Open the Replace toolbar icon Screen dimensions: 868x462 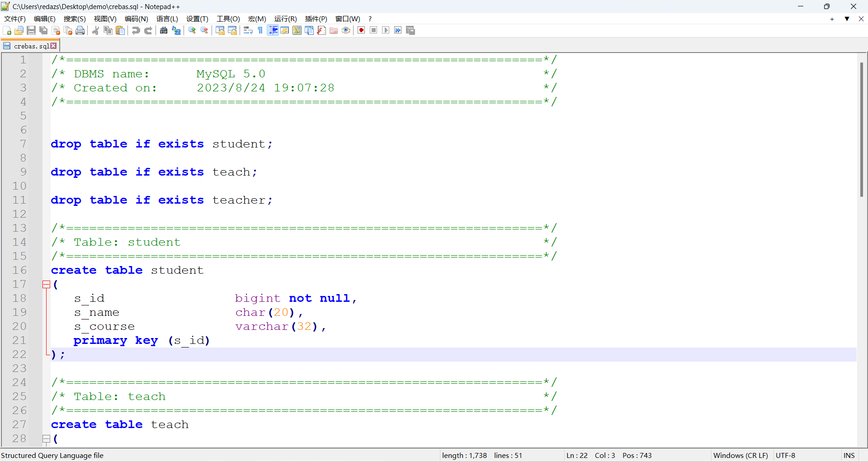176,30
